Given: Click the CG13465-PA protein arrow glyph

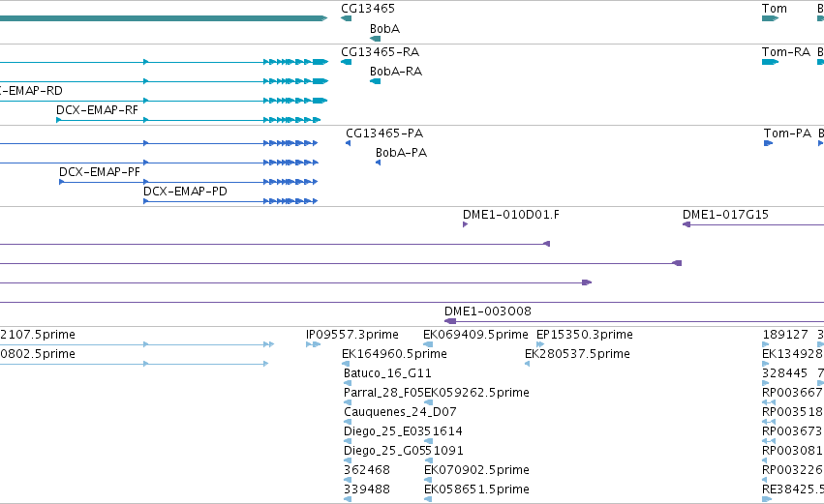Looking at the screenshot, I should click(x=348, y=143).
